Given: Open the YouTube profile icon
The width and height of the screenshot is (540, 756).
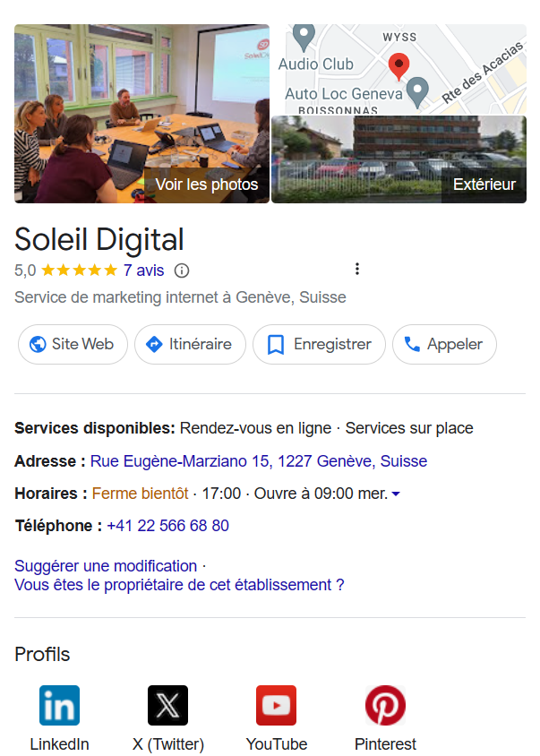Looking at the screenshot, I should (276, 705).
